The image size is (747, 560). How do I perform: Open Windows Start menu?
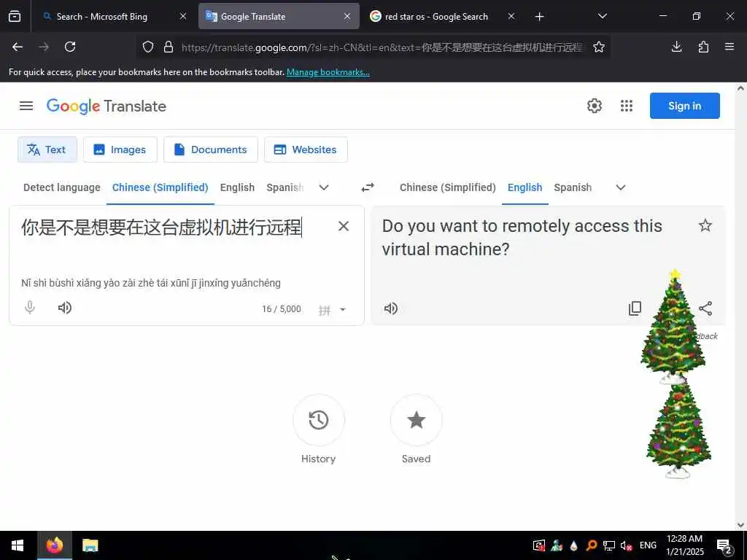(18, 545)
